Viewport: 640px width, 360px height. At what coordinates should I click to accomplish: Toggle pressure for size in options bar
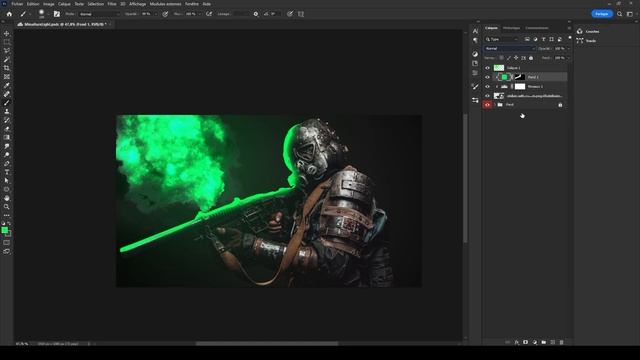[290, 14]
